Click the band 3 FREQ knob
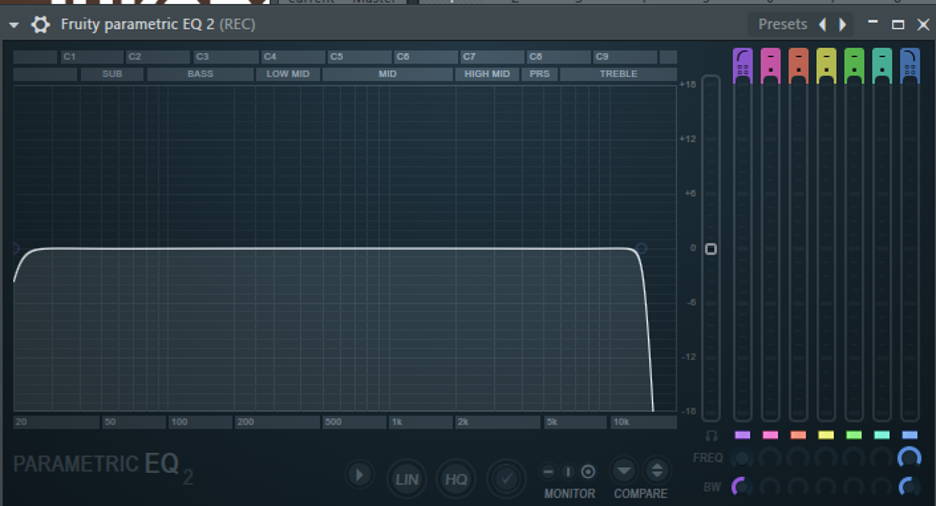 click(798, 458)
